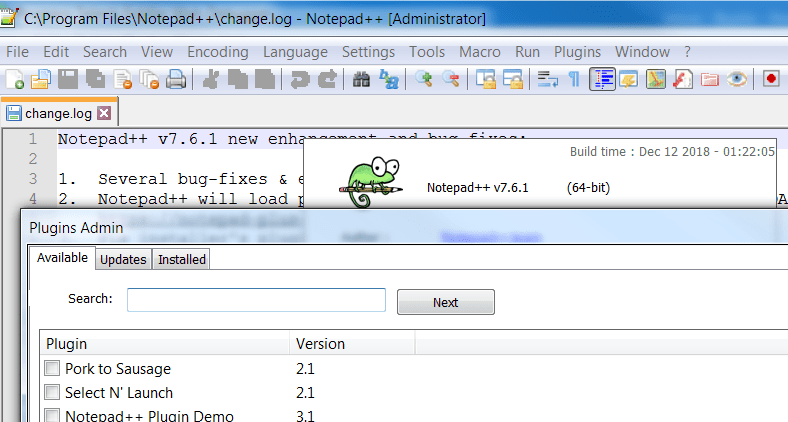Sort by the Version column header

click(x=352, y=344)
